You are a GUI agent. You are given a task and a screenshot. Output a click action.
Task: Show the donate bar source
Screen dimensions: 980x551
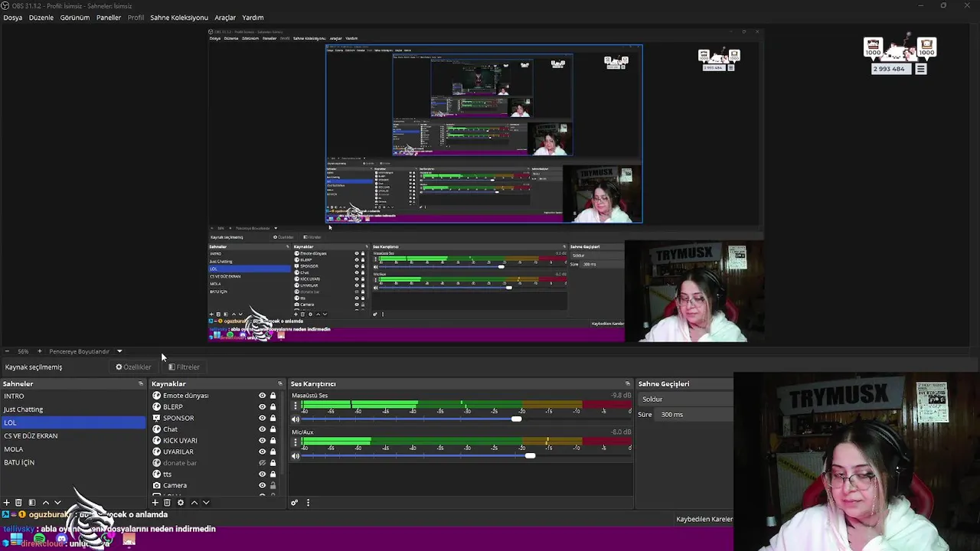262,463
